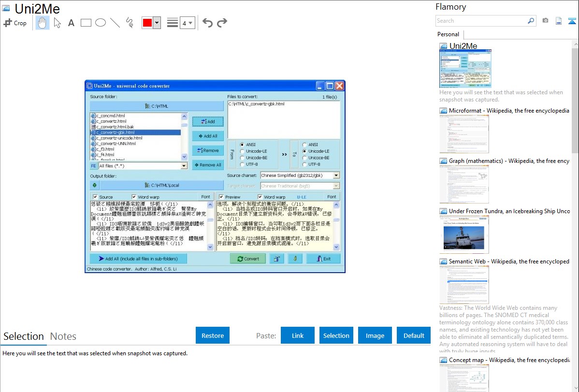Click the blue icon at the far right of Flamory header
This screenshot has height=392, width=579.
pos(572,21)
